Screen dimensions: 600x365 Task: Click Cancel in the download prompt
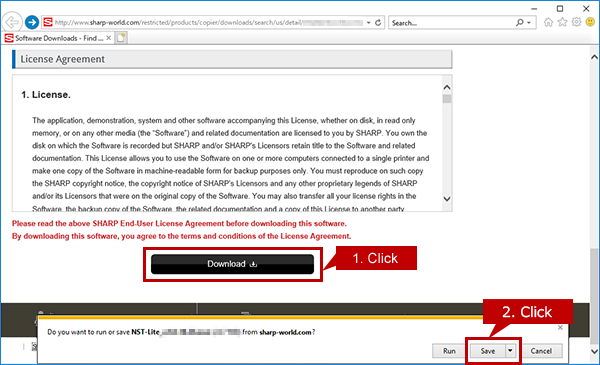point(541,351)
